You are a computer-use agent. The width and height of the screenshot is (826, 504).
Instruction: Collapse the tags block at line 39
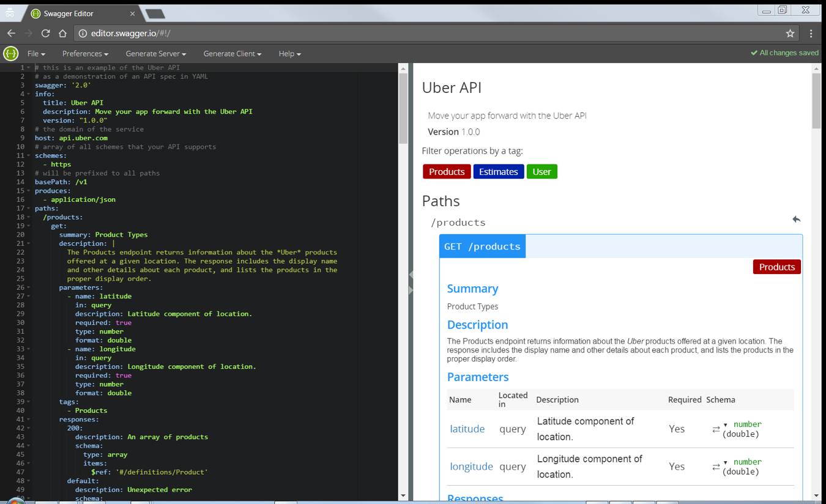(28, 402)
